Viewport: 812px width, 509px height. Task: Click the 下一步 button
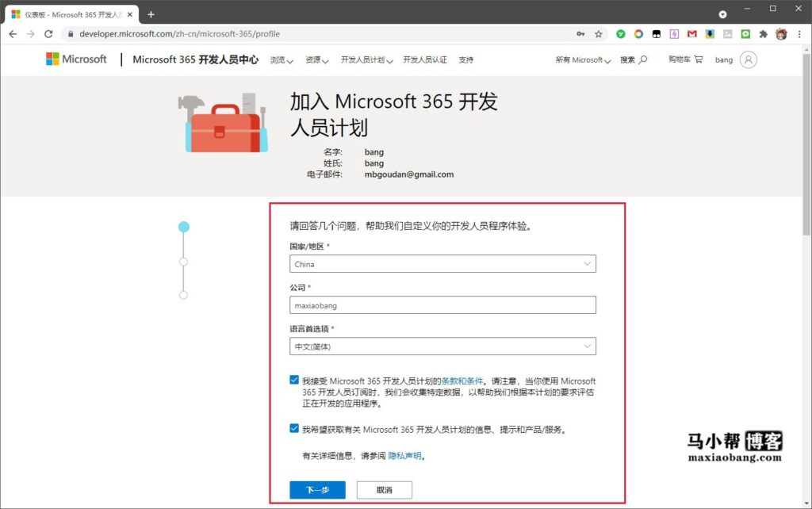coord(317,490)
